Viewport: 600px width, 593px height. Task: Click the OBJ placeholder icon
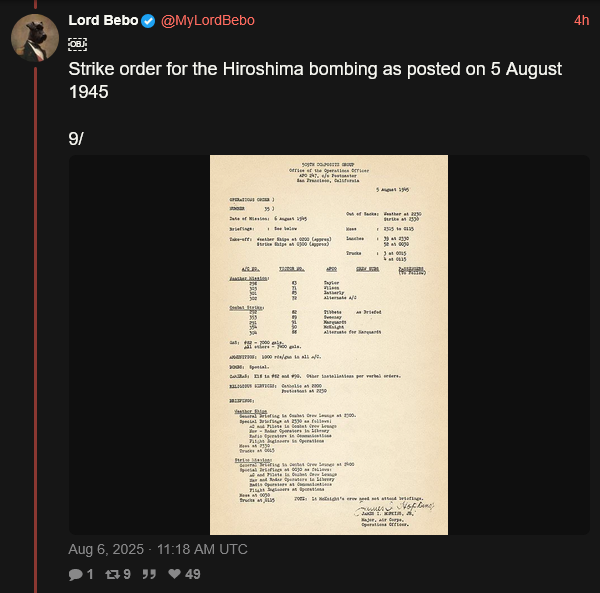click(77, 44)
